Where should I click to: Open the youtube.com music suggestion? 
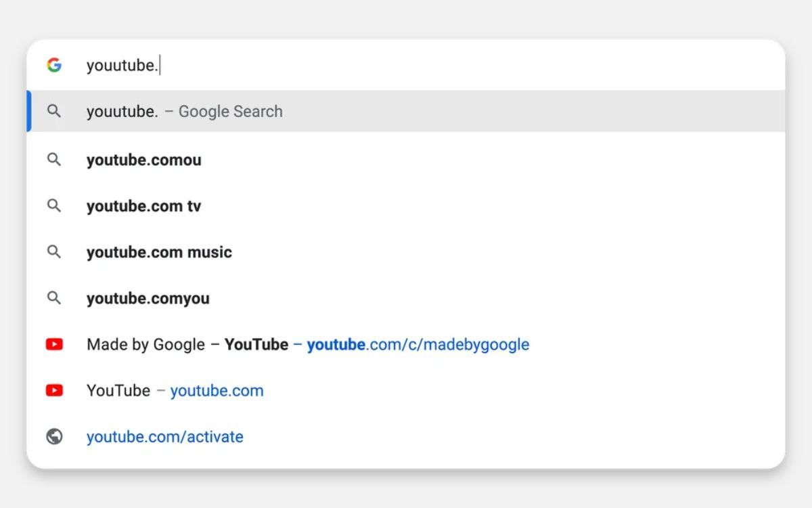[159, 252]
